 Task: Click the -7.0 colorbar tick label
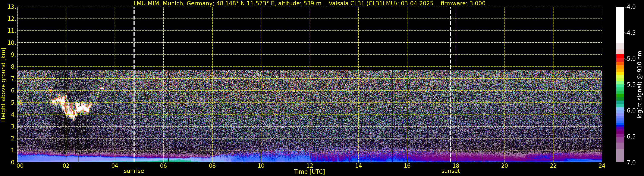click(630, 163)
